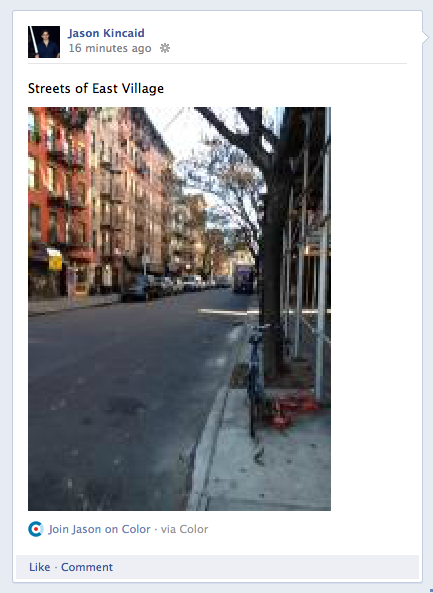
Task: Open Jason Kincaid's profile picture
Action: point(44,42)
